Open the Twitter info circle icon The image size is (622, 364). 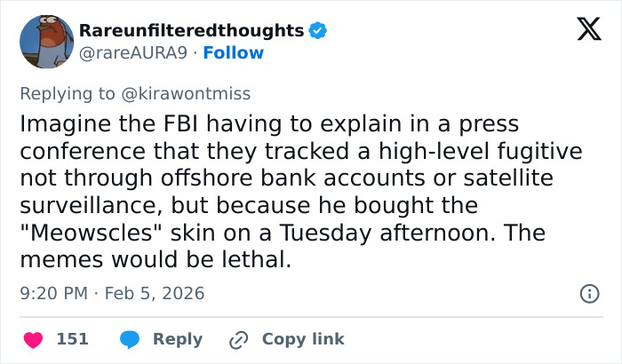[588, 293]
